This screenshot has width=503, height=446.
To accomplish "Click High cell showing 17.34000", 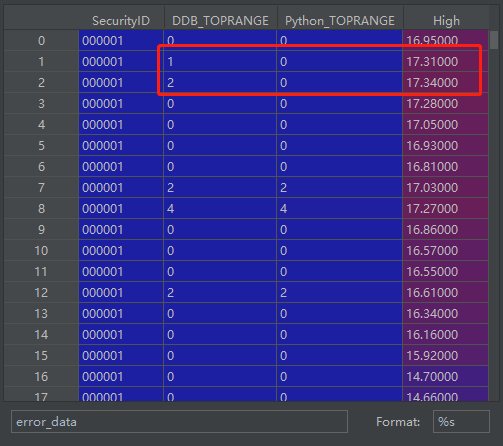I will [x=445, y=83].
